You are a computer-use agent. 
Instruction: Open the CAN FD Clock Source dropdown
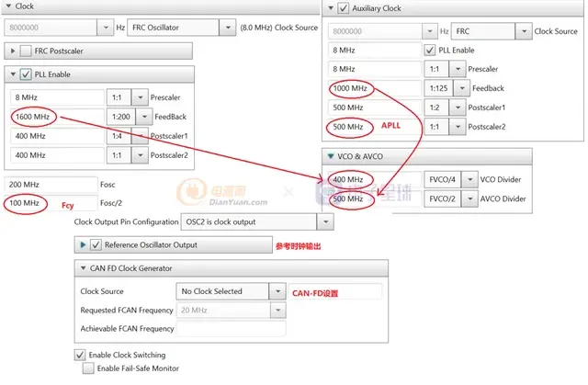point(278,291)
